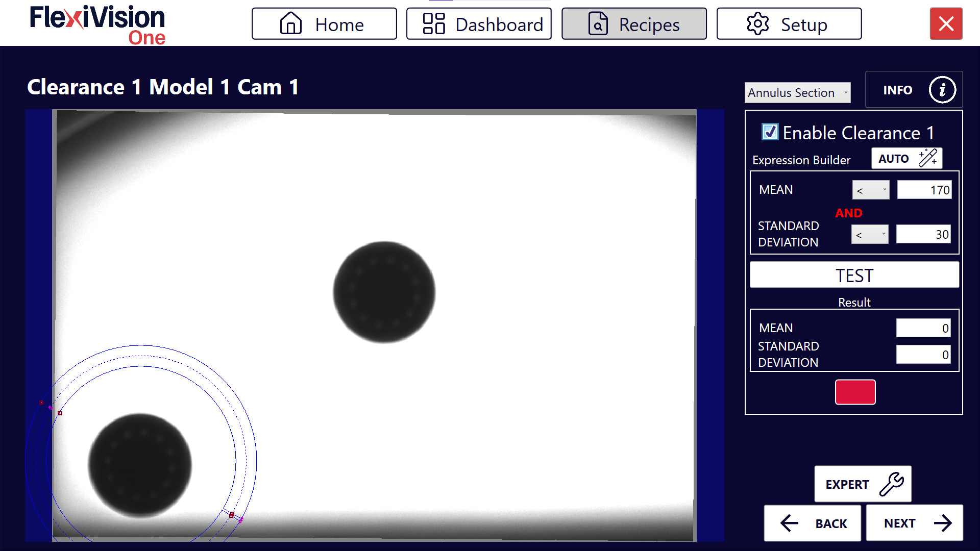
Task: Click the wrench icon on EXPERT
Action: (892, 484)
